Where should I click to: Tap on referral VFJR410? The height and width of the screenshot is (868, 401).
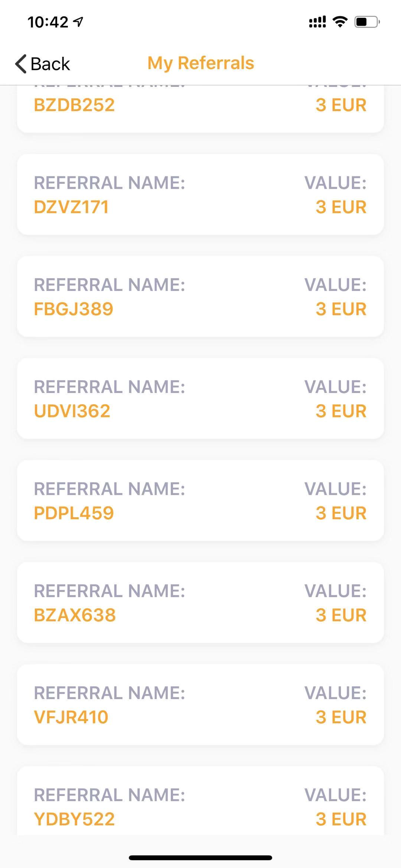(71, 717)
